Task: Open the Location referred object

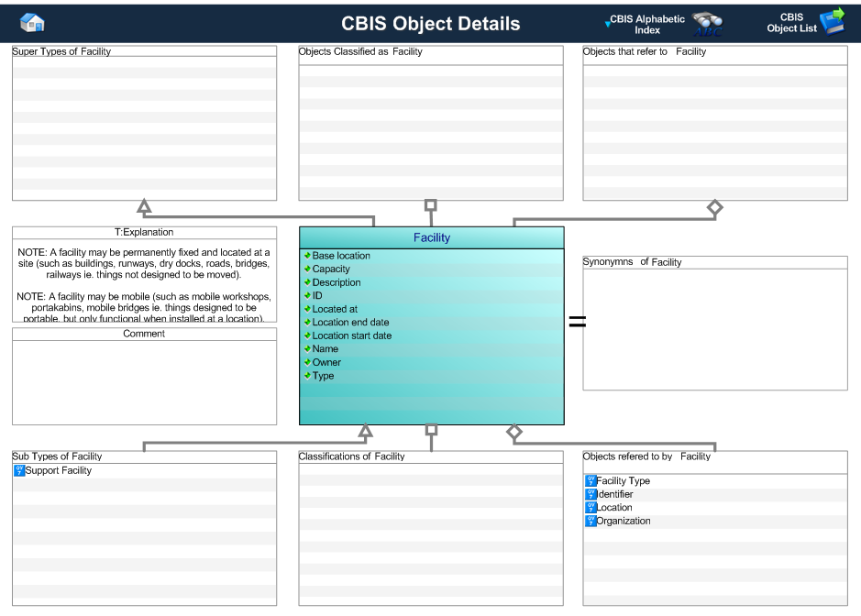Action: tap(614, 507)
